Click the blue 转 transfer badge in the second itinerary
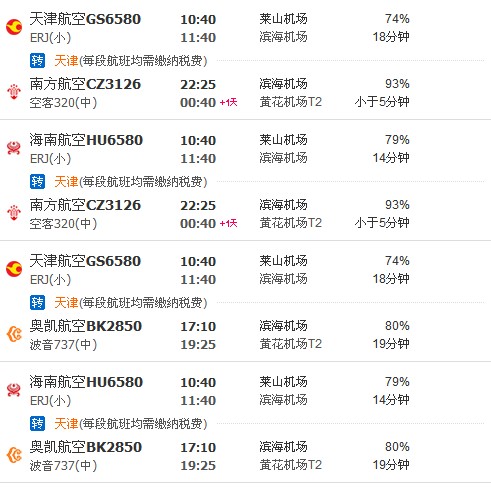Viewport: 491px width, 487px height. (x=37, y=182)
